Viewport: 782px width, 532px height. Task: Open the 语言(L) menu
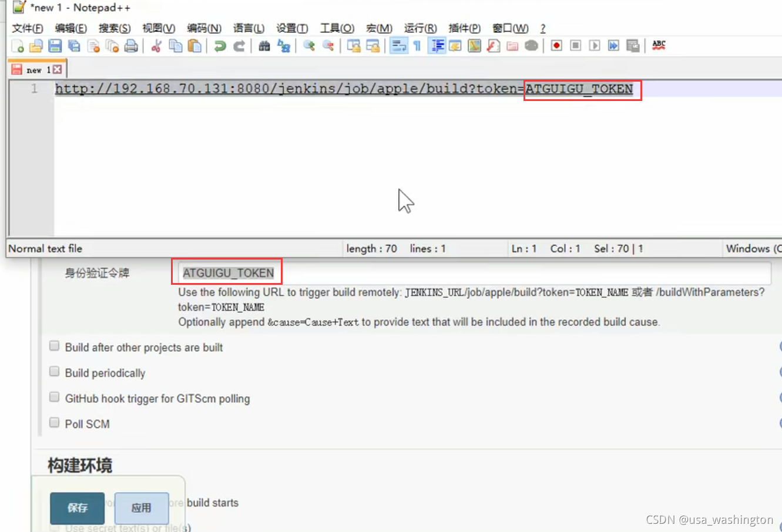(x=249, y=28)
